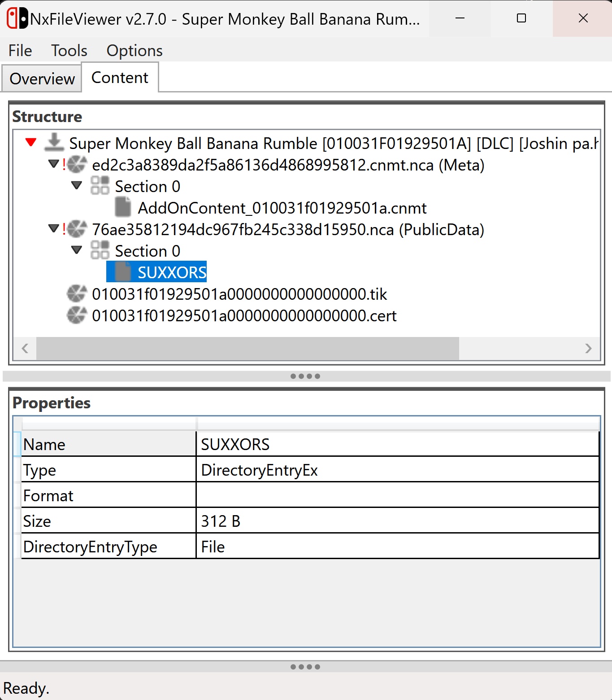Select the Content tab
This screenshot has height=700, width=612.
pyautogui.click(x=120, y=78)
